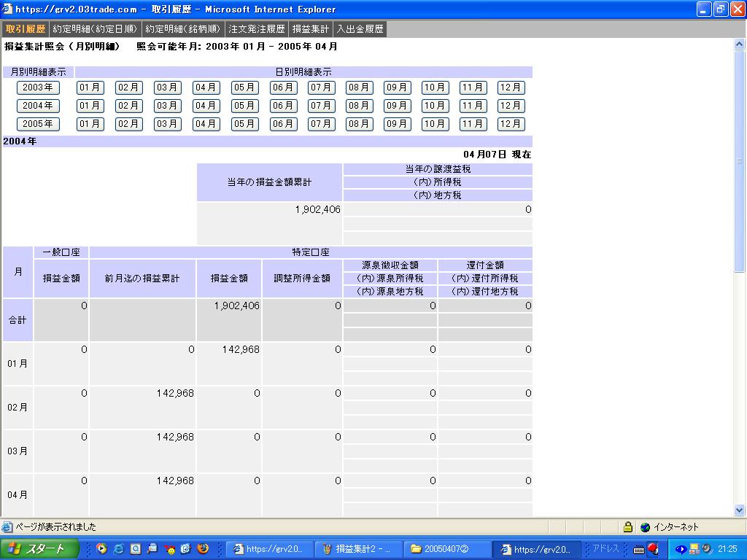Show monthly details for 2003年
The height and width of the screenshot is (560, 747).
[x=38, y=87]
